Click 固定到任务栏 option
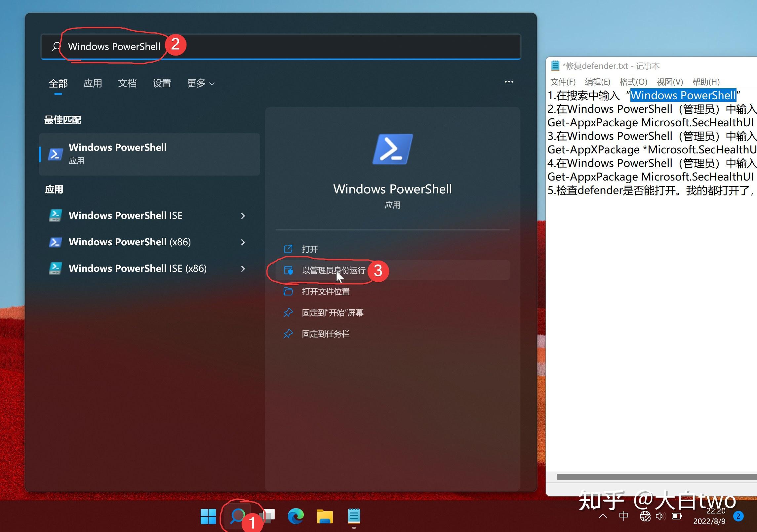Viewport: 757px width, 532px height. (x=326, y=334)
